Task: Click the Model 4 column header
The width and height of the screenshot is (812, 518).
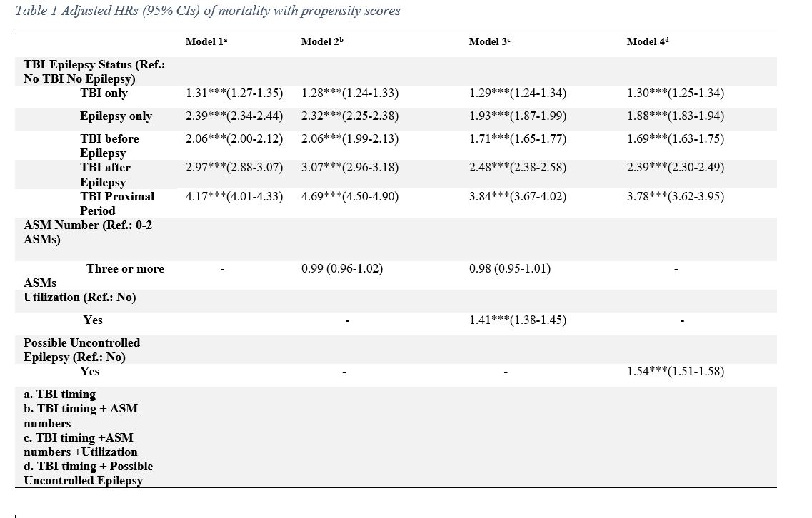Action: [648, 42]
